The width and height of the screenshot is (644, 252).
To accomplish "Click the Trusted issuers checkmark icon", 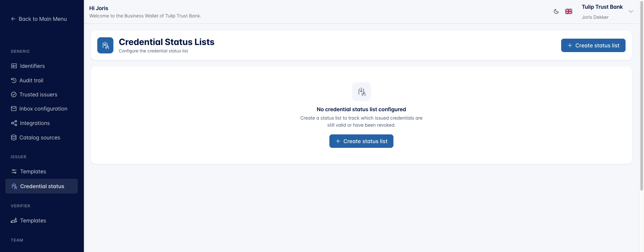I will click(x=14, y=94).
